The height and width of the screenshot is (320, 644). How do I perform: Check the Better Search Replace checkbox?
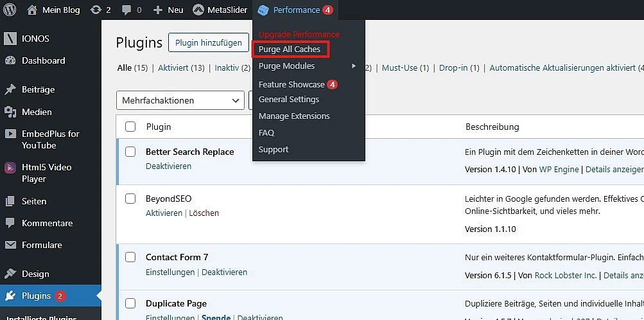pyautogui.click(x=130, y=152)
